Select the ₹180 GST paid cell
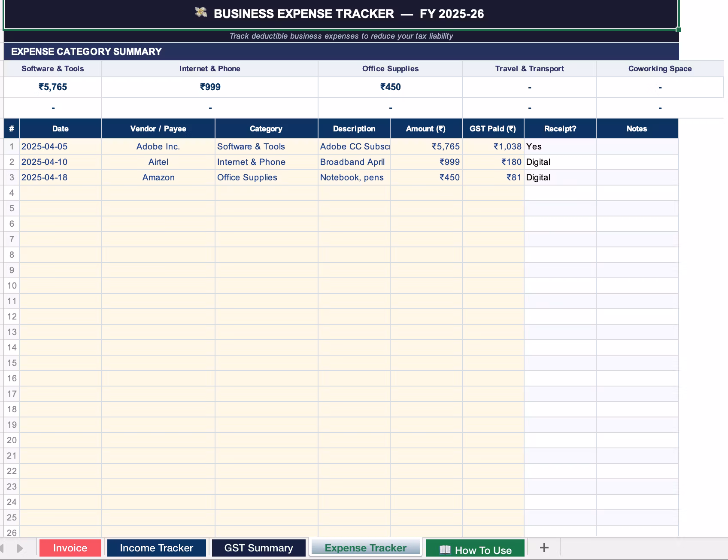The width and height of the screenshot is (728, 560). click(x=493, y=162)
